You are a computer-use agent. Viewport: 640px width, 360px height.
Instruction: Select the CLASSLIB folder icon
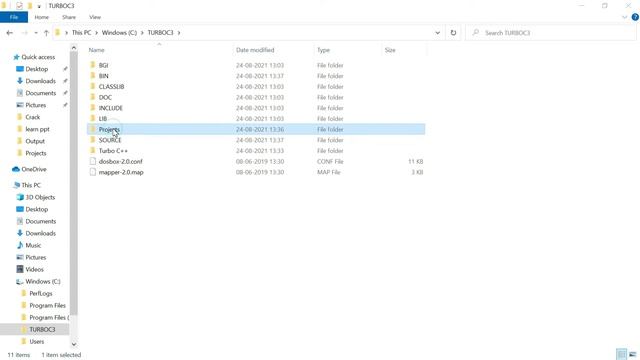(x=93, y=86)
